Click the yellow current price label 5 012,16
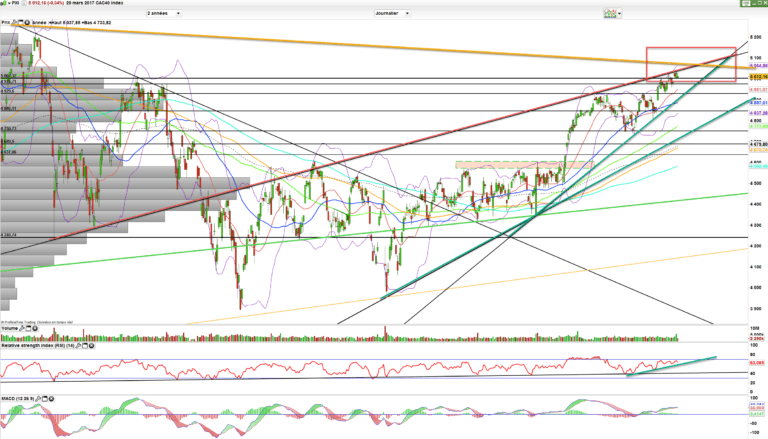 pyautogui.click(x=757, y=74)
